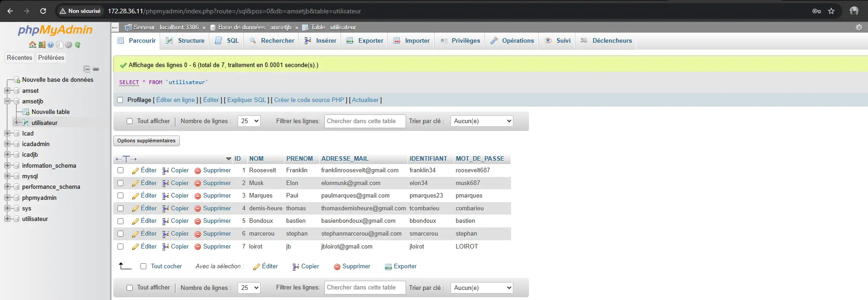This screenshot has height=300, width=868.
Task: Click the Éditer en ligne link
Action: tap(176, 100)
